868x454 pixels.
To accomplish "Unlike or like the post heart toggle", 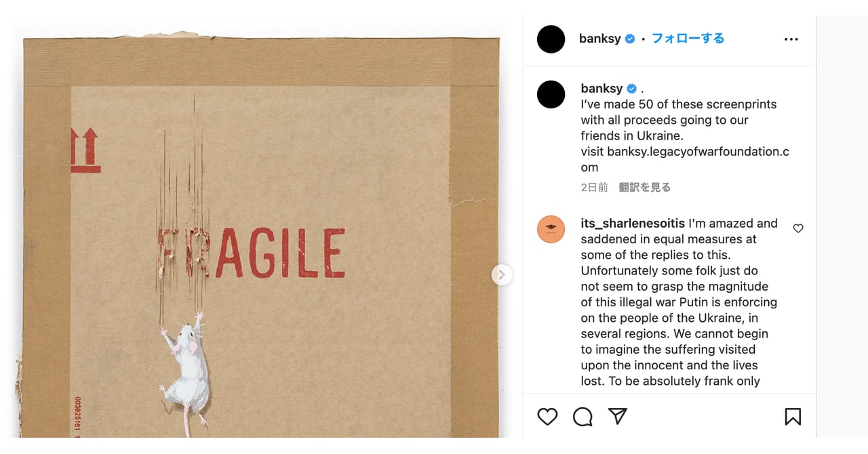I will click(547, 416).
